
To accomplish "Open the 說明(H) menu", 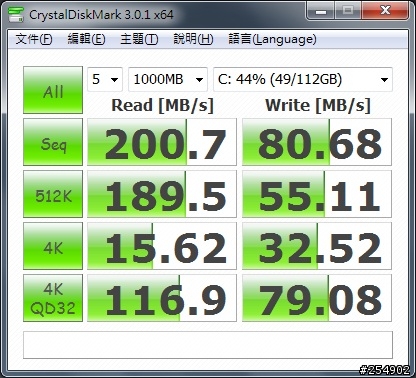I will [x=193, y=39].
